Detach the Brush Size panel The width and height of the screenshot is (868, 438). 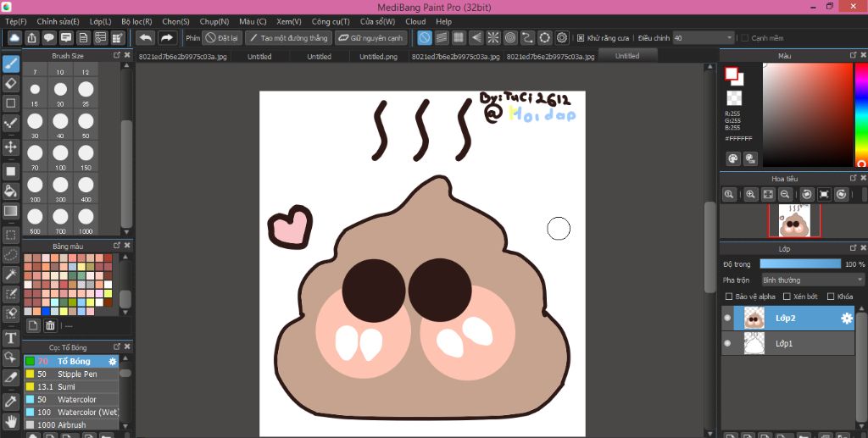click(x=117, y=55)
